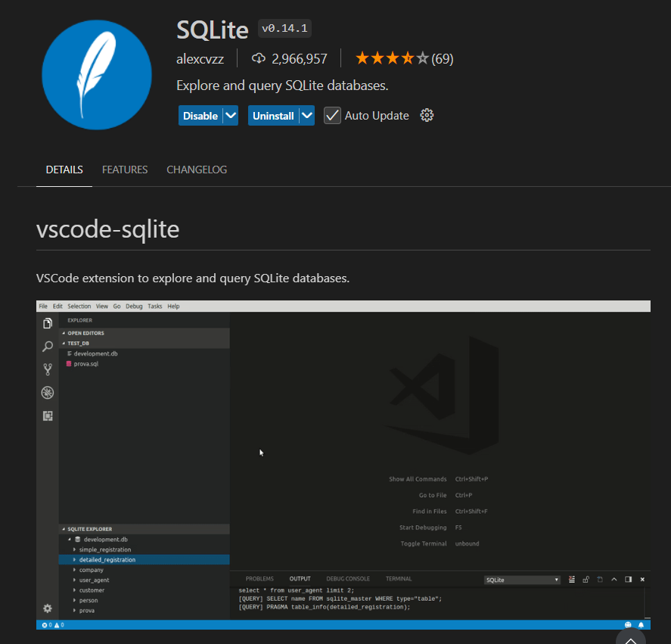Select the Source Control icon
The width and height of the screenshot is (671, 644).
coord(47,369)
